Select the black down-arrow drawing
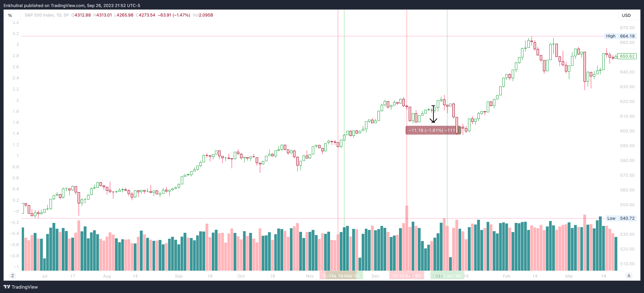The height and width of the screenshot is (293, 644). (x=433, y=114)
